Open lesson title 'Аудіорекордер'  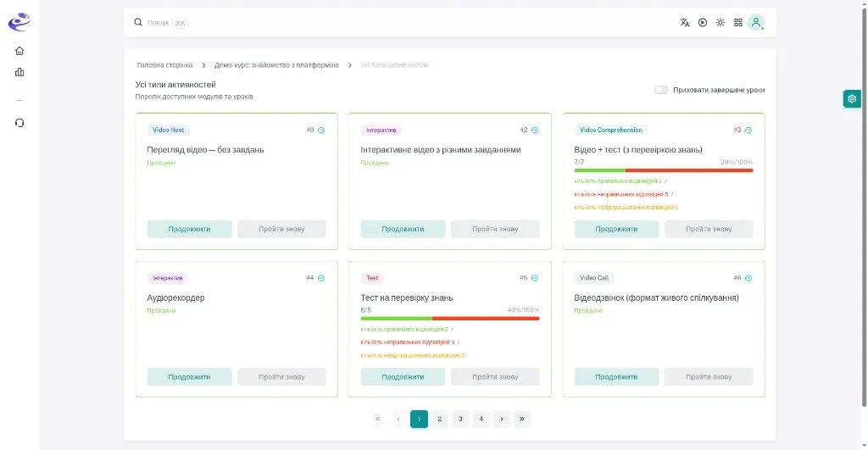176,297
